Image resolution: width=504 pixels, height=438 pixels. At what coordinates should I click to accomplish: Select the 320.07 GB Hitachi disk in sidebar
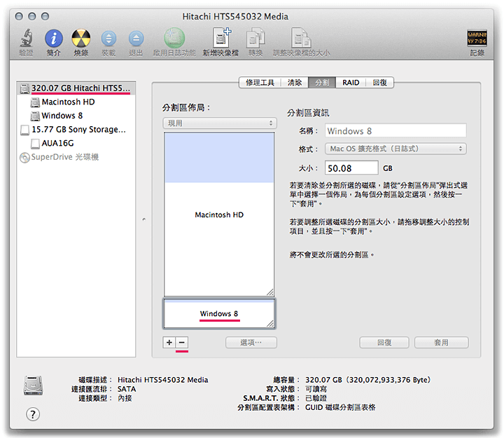pos(76,88)
